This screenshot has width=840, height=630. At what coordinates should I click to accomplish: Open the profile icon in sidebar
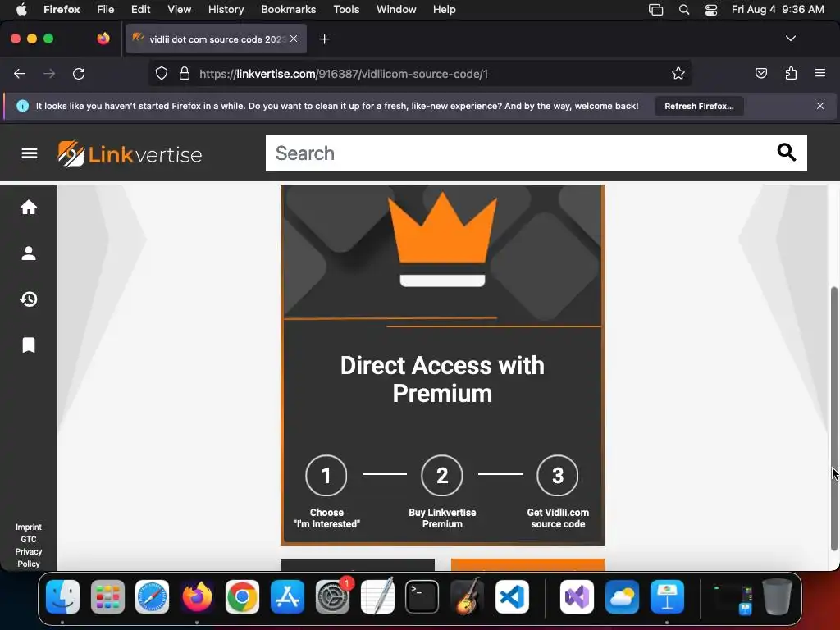[x=29, y=253]
